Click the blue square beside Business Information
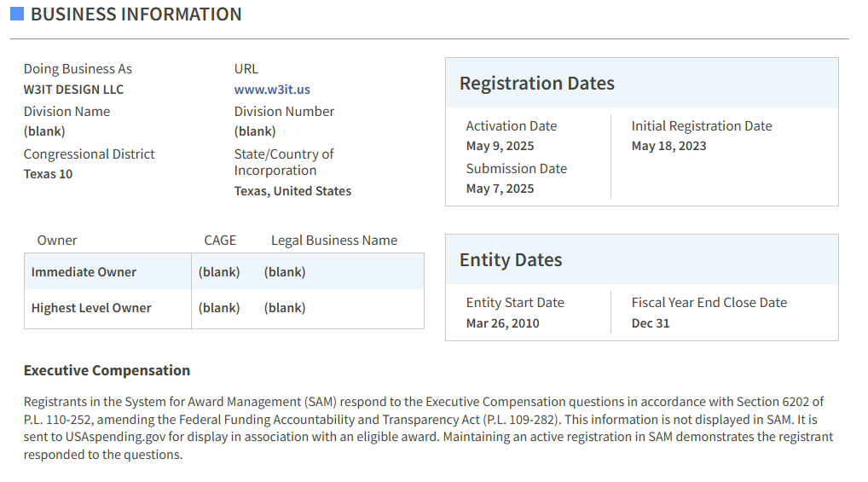The width and height of the screenshot is (868, 482). coord(17,14)
